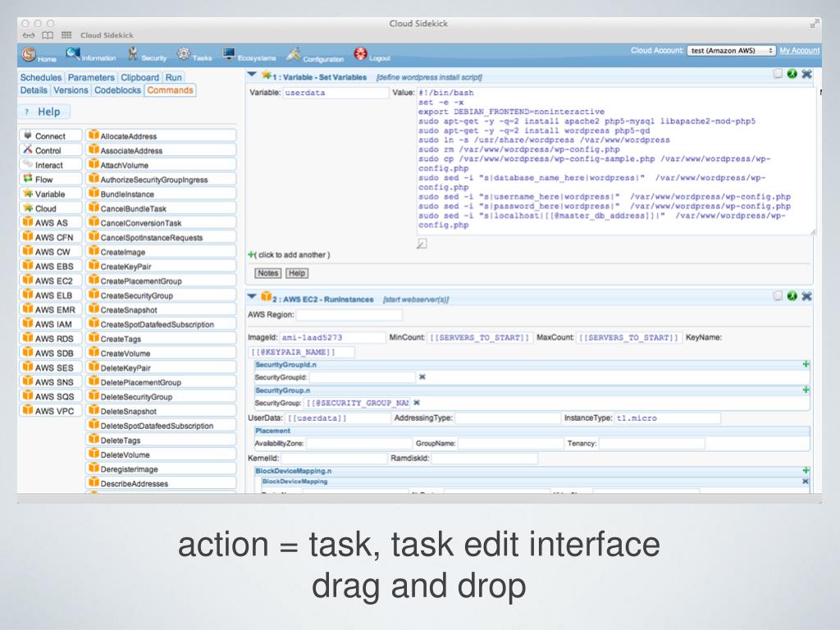The width and height of the screenshot is (840, 630).
Task: Open the Configuration tools icon
Action: click(293, 54)
